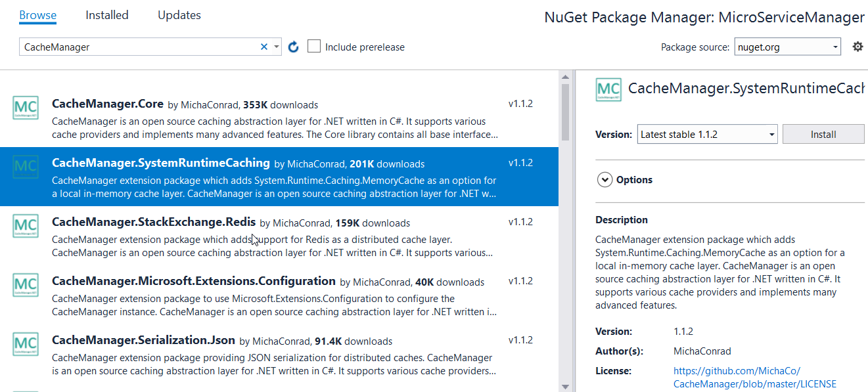Select the CacheManager.Core package title
Screen dimensions: 868x392
point(108,104)
